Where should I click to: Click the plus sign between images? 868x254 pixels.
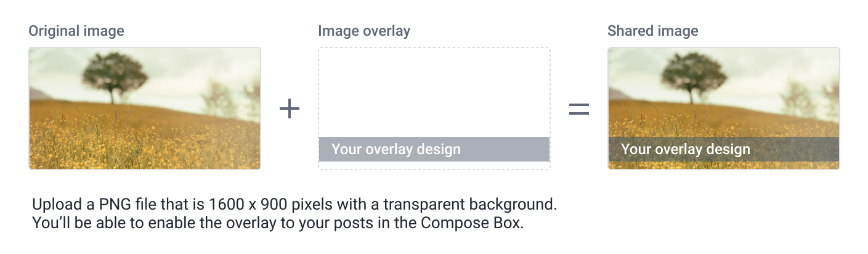pyautogui.click(x=290, y=109)
